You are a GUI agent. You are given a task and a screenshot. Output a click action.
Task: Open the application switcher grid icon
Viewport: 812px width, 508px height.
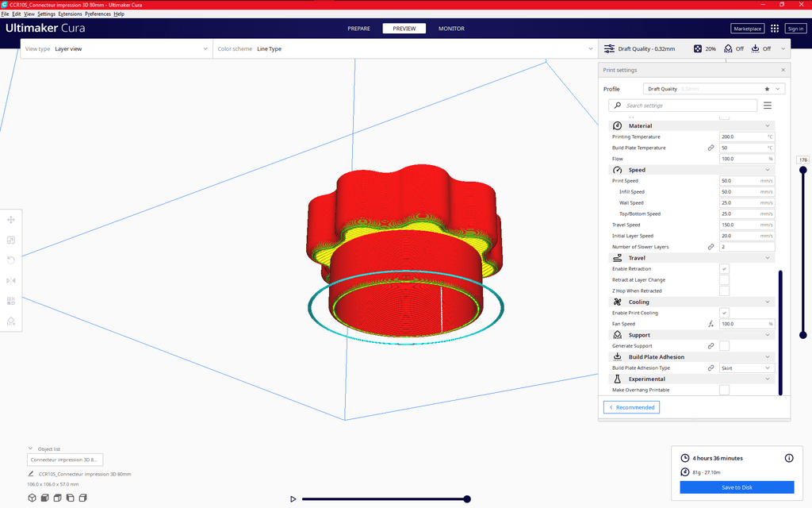pos(775,29)
